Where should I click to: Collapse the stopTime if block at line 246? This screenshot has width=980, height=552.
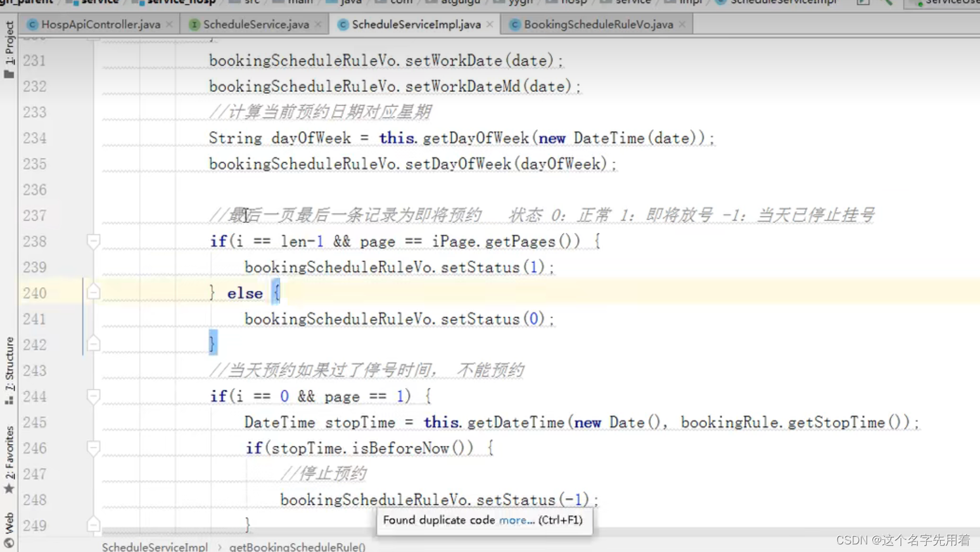point(93,448)
